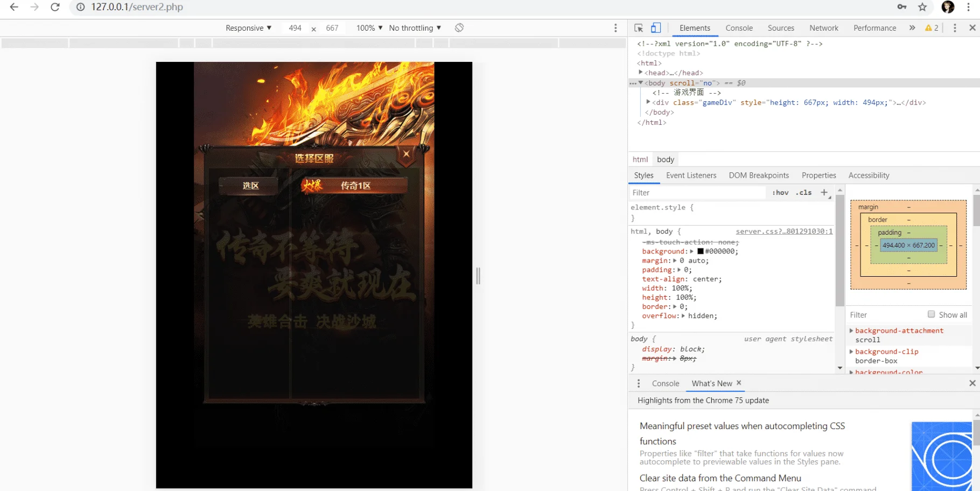Click the viewport height field 667
980x491 pixels.
332,28
